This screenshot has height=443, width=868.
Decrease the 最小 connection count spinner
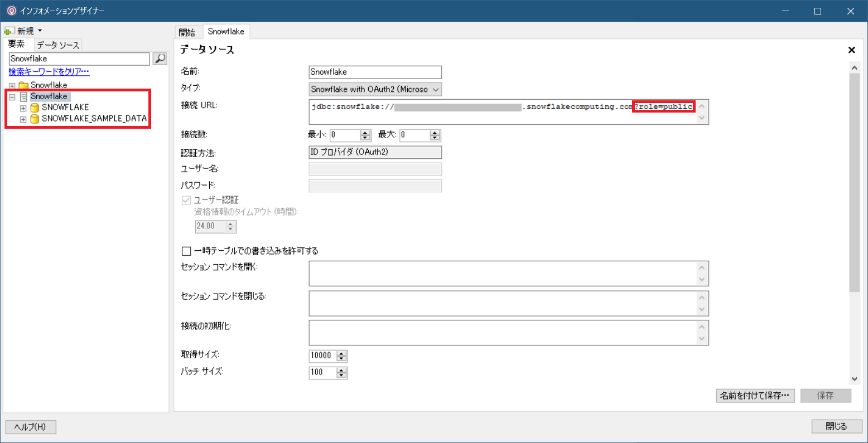pyautogui.click(x=366, y=138)
